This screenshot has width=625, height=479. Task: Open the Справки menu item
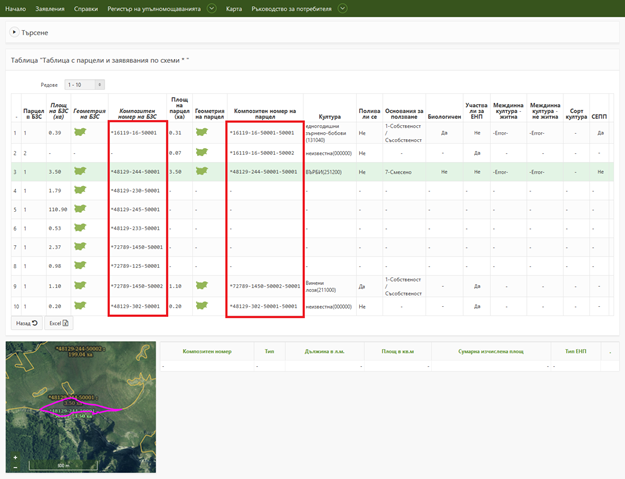pyautogui.click(x=86, y=8)
